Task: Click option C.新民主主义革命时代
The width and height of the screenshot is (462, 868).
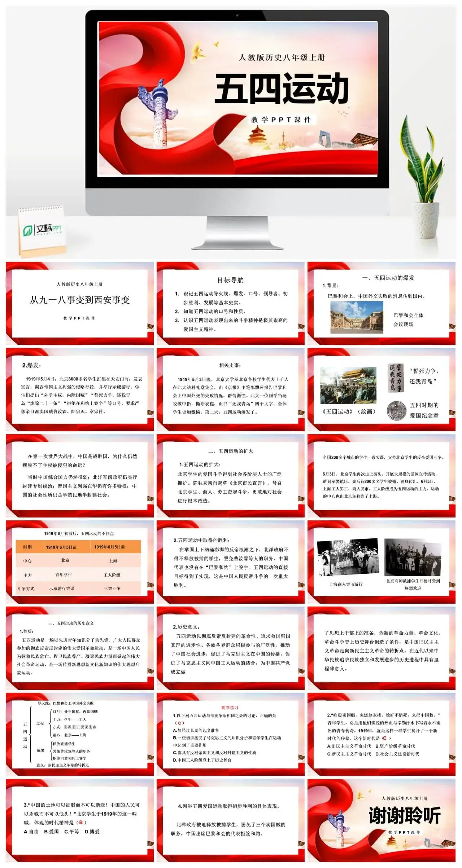Action: [x=349, y=754]
